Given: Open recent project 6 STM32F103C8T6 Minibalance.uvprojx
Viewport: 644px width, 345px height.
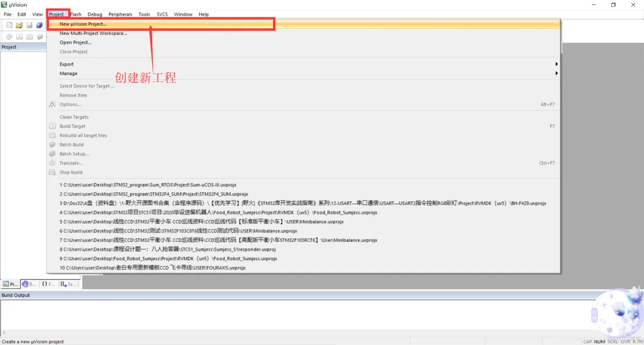Looking at the screenshot, I should [304, 231].
